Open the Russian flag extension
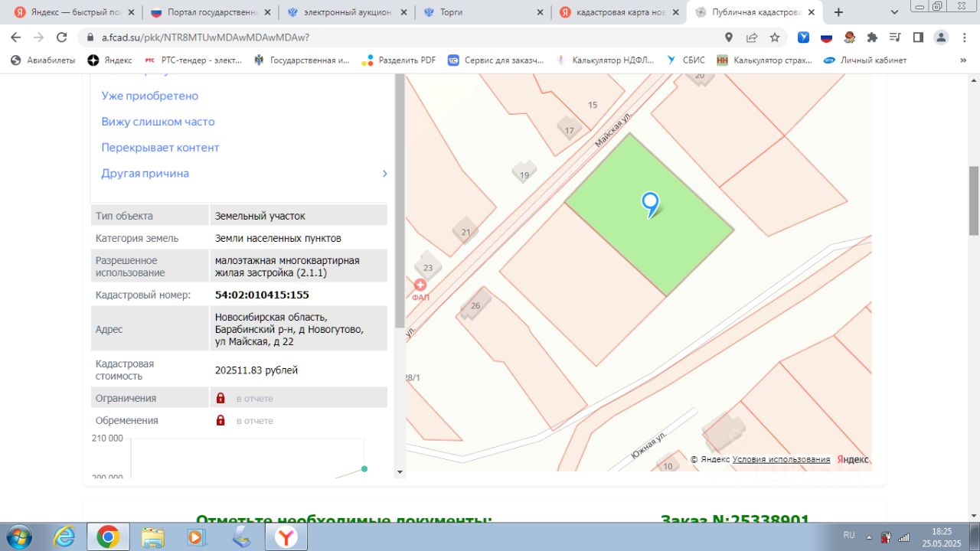The image size is (980, 551). [x=826, y=37]
